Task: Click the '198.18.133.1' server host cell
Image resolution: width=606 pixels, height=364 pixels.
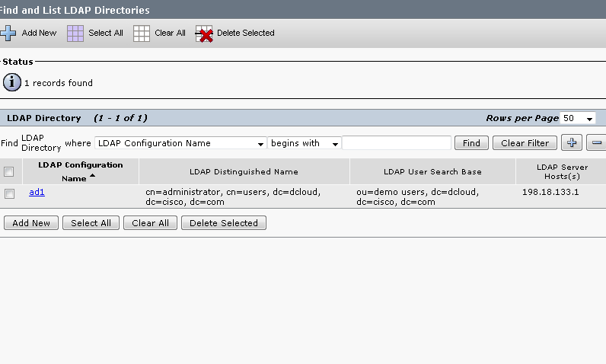Action: click(x=550, y=192)
